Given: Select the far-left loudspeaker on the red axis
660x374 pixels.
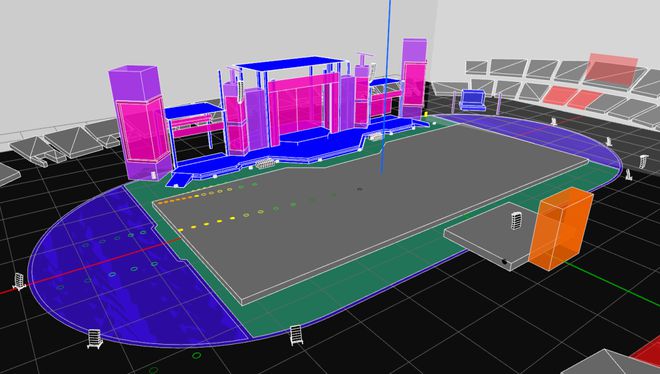Looking at the screenshot, I should coord(19,281).
